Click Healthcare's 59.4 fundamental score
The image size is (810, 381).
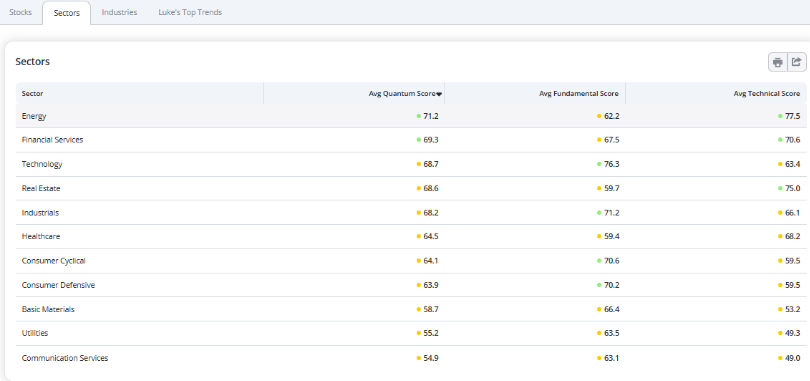[612, 236]
